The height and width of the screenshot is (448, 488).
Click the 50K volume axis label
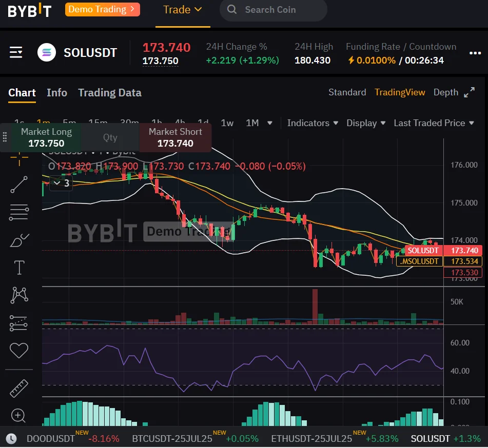click(457, 301)
